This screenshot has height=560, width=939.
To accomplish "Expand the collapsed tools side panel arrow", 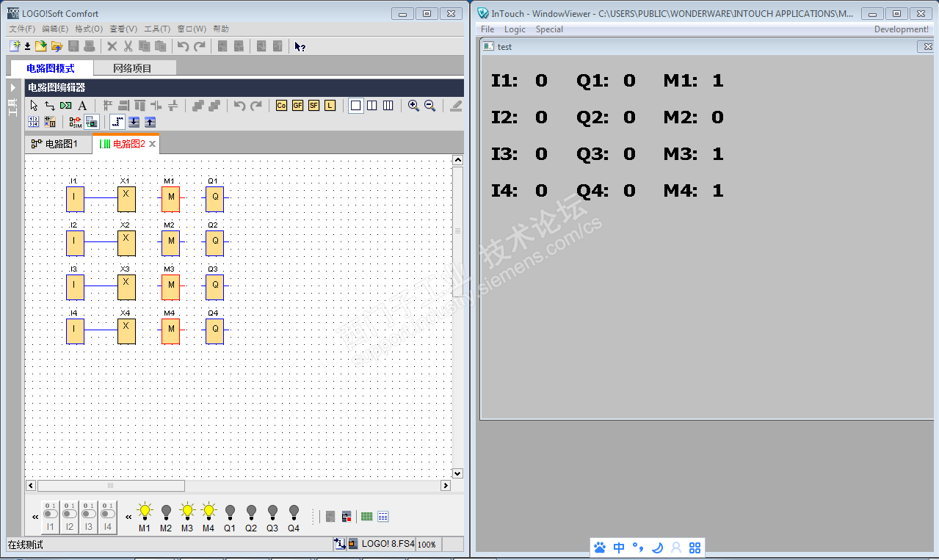I will (x=12, y=87).
